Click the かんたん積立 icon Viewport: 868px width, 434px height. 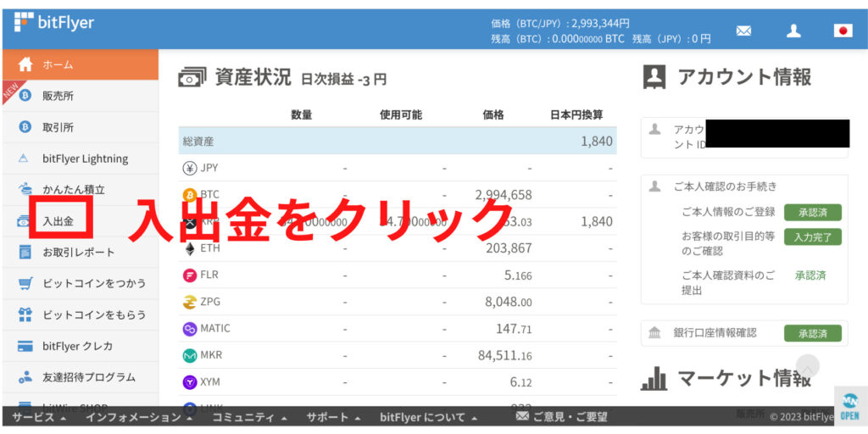tap(25, 189)
